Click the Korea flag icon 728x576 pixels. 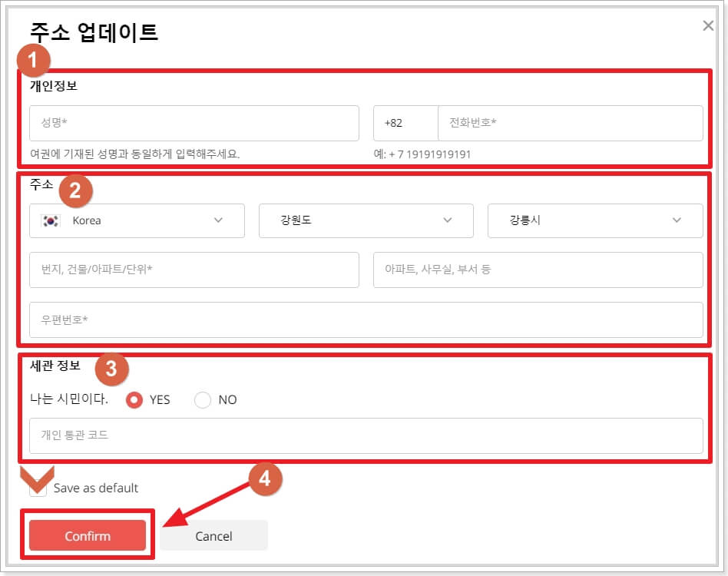tap(49, 220)
